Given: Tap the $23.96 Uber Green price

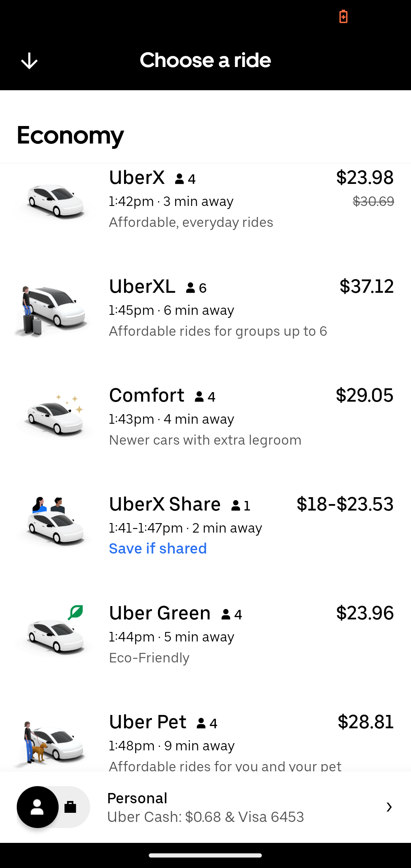Looking at the screenshot, I should click(x=365, y=613).
